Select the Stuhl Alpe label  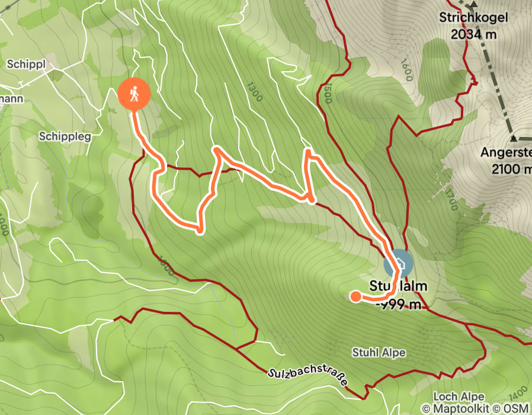(379, 353)
